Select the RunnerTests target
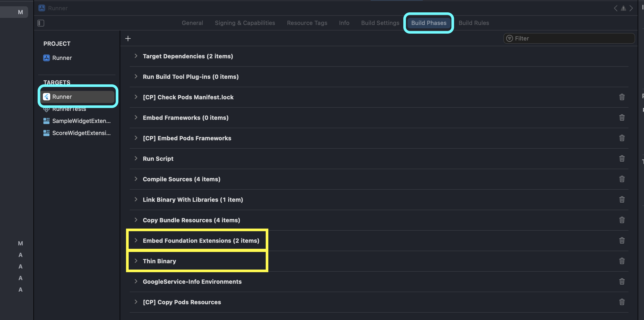Screen dimensions: 644x320 pos(64,109)
